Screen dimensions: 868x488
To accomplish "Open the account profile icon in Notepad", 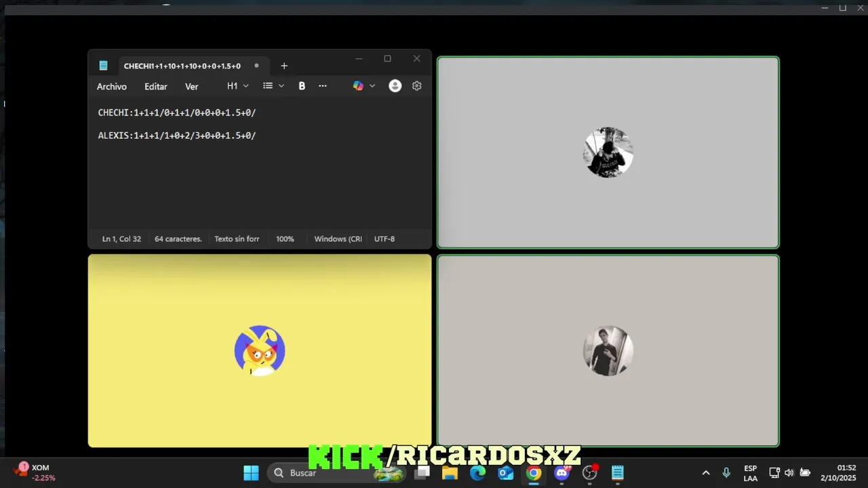I will point(395,86).
